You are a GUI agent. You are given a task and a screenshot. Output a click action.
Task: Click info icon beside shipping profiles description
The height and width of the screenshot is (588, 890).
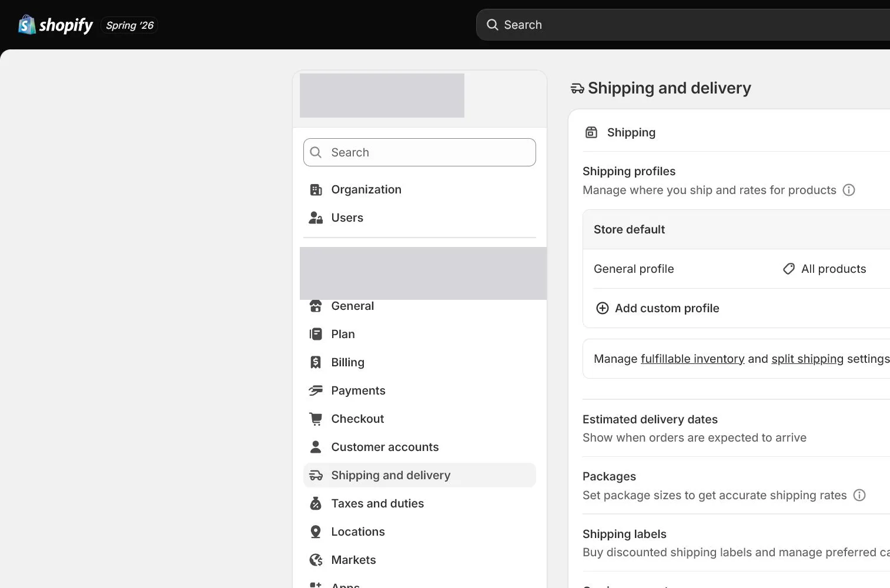pos(849,190)
